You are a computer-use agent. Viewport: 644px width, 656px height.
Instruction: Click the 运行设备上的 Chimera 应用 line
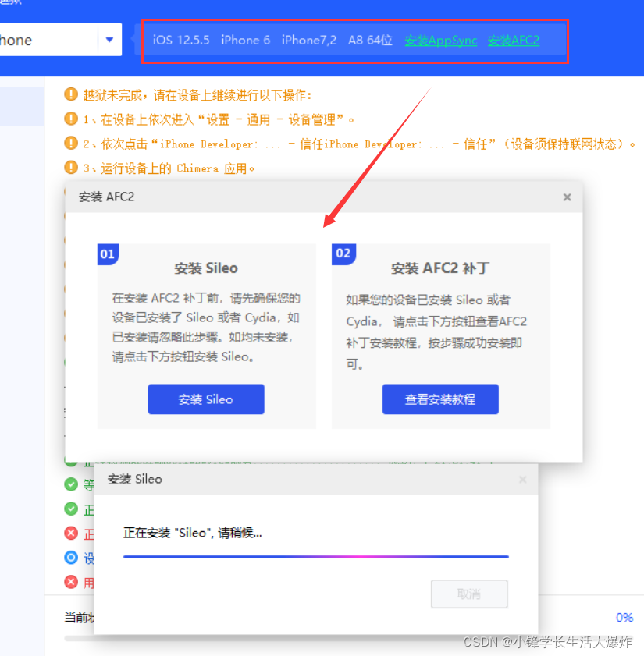[169, 168]
